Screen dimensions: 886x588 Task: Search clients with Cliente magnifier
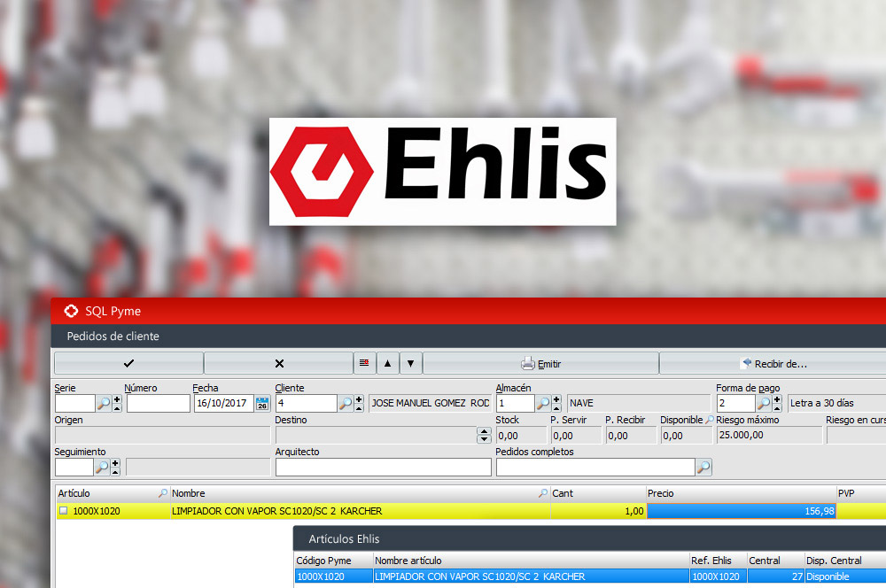(345, 404)
